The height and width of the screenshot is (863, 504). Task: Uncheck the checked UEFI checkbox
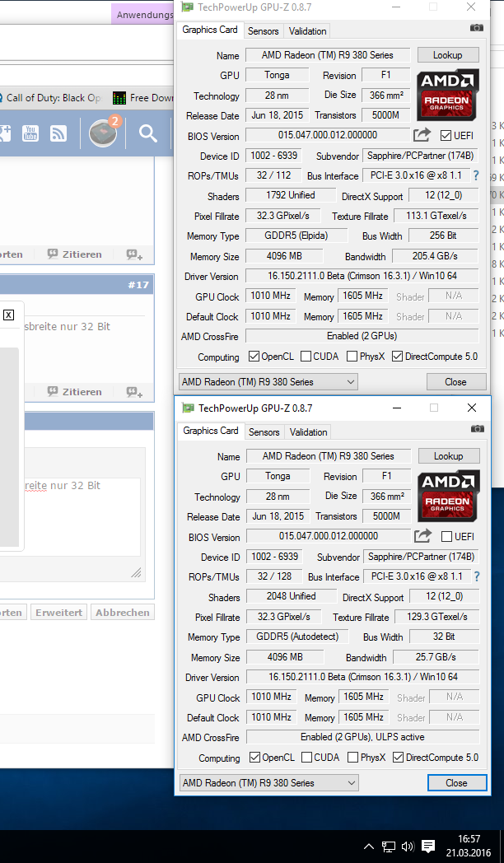click(446, 135)
